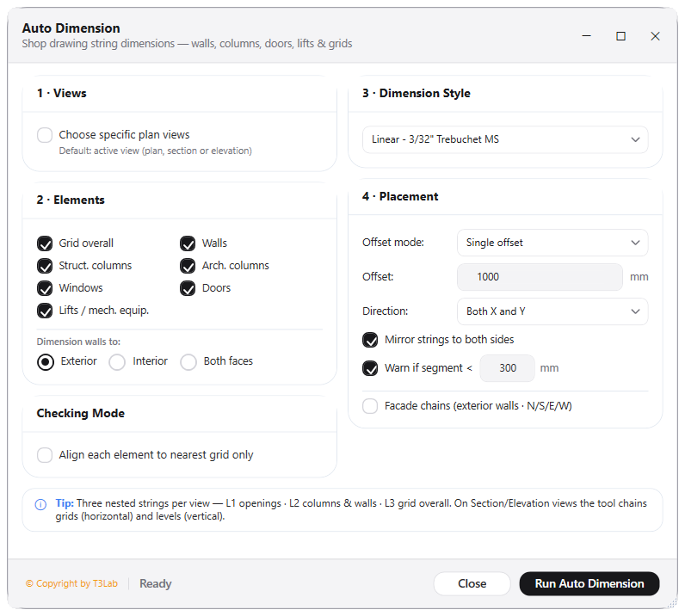Click the Checking Mode header
This screenshot has height=616, width=685.
pos(81,413)
